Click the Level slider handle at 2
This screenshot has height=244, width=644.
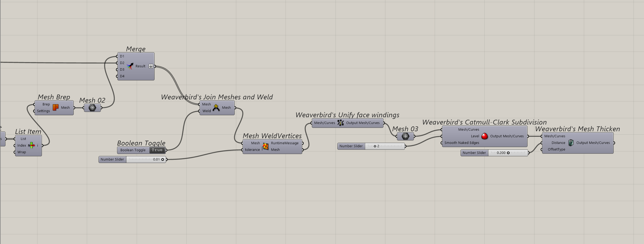point(375,146)
